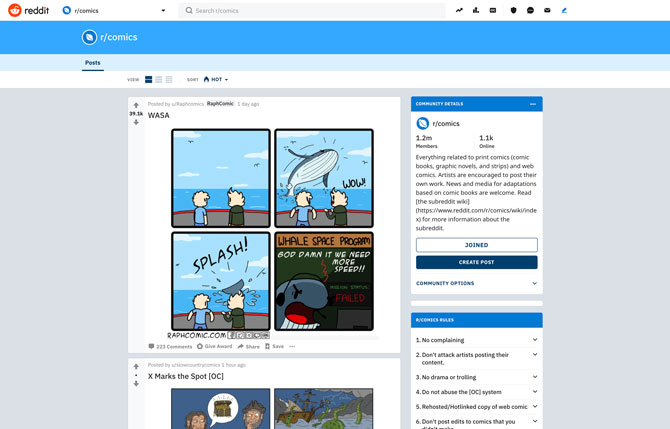670x429 pixels.
Task: Open the Popular trending arrow icon
Action: click(x=459, y=10)
